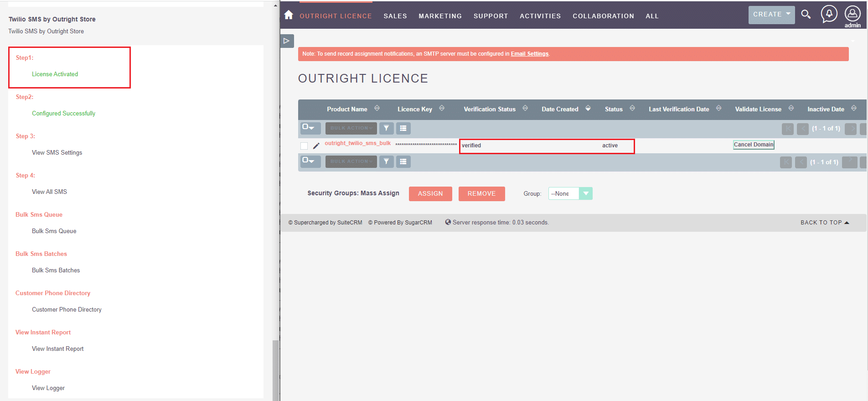This screenshot has height=401, width=868.
Task: Sort by the Date Created column icon
Action: click(x=588, y=108)
